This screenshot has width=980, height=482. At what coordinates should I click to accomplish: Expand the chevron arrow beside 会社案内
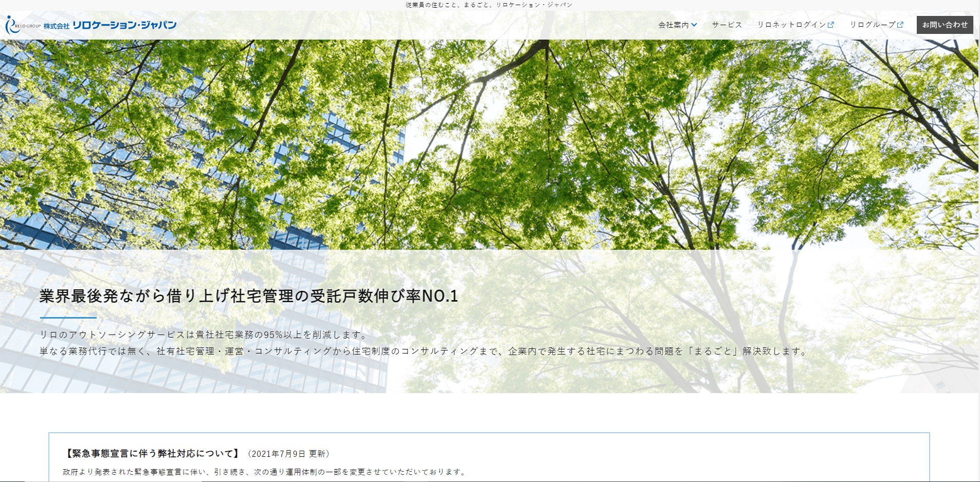click(x=694, y=25)
